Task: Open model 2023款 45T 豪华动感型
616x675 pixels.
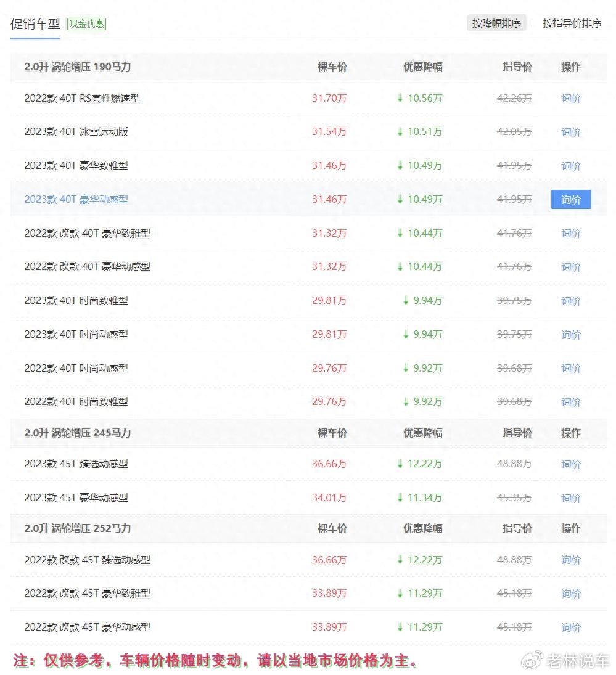Action: tap(76, 497)
